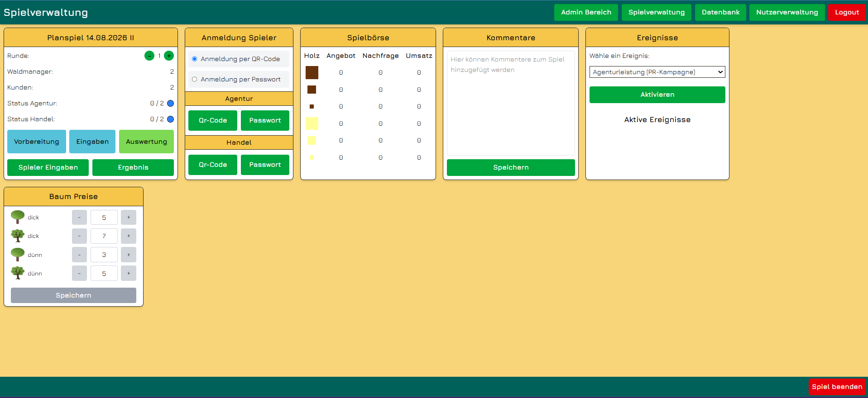Open the Spieler Eingaben view
868x398 pixels.
tap(48, 167)
